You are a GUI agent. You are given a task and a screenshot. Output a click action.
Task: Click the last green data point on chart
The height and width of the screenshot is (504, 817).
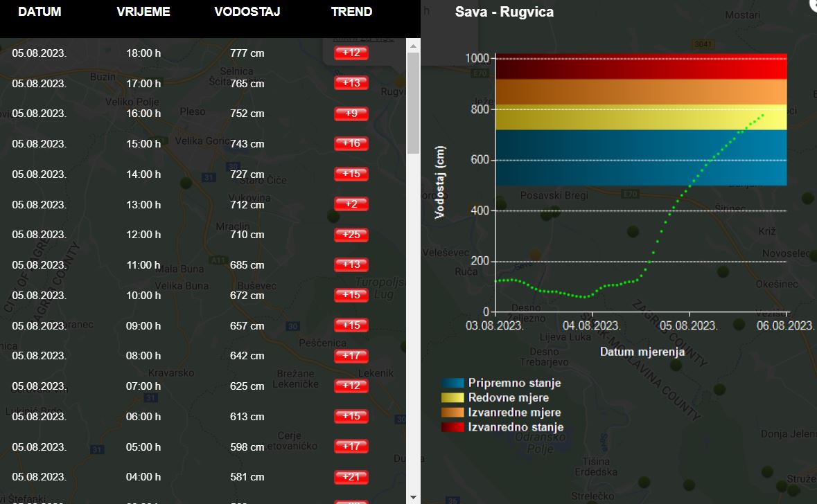(x=763, y=115)
